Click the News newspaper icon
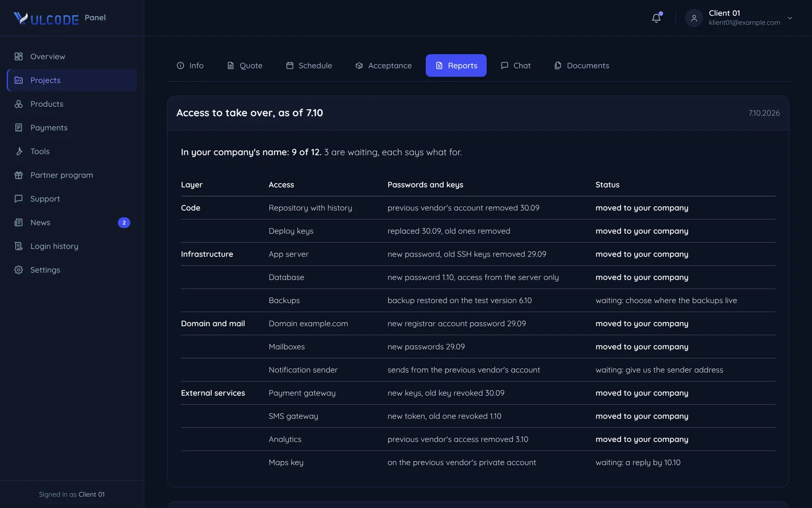Viewport: 812px width, 508px height. tap(19, 223)
